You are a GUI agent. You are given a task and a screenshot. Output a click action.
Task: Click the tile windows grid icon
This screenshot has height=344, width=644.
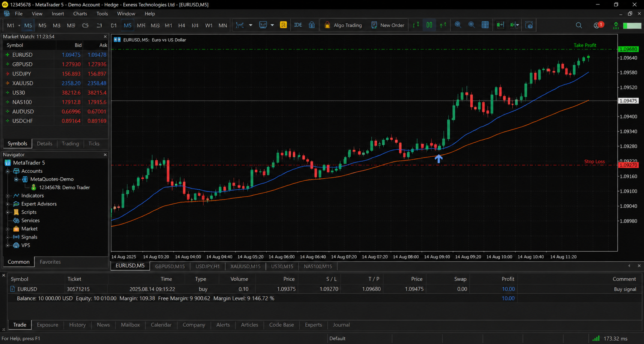pos(485,25)
